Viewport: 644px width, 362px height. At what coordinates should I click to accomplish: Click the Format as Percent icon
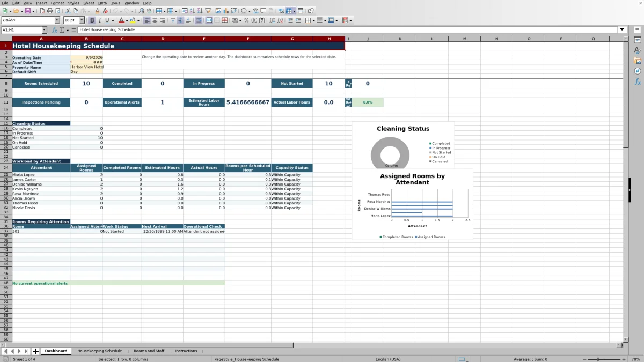[246, 20]
